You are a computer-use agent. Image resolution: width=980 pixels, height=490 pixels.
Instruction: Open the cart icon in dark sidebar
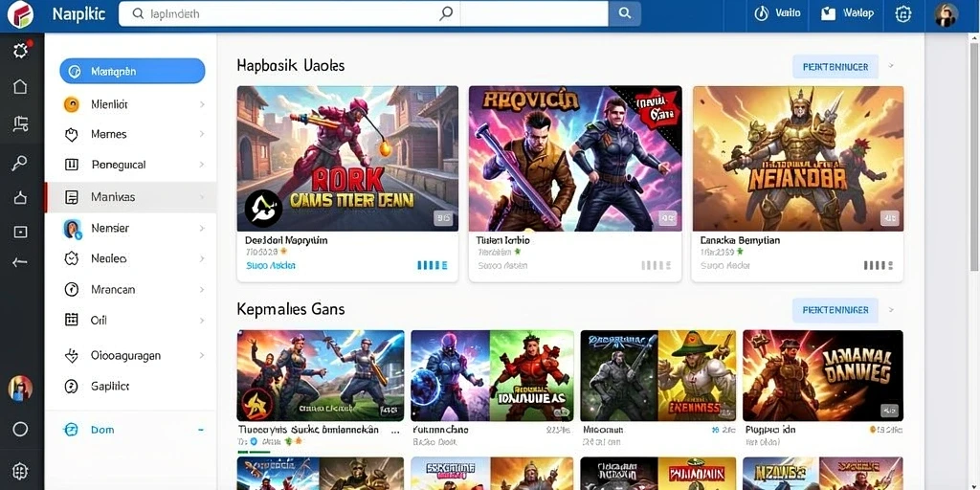20,123
